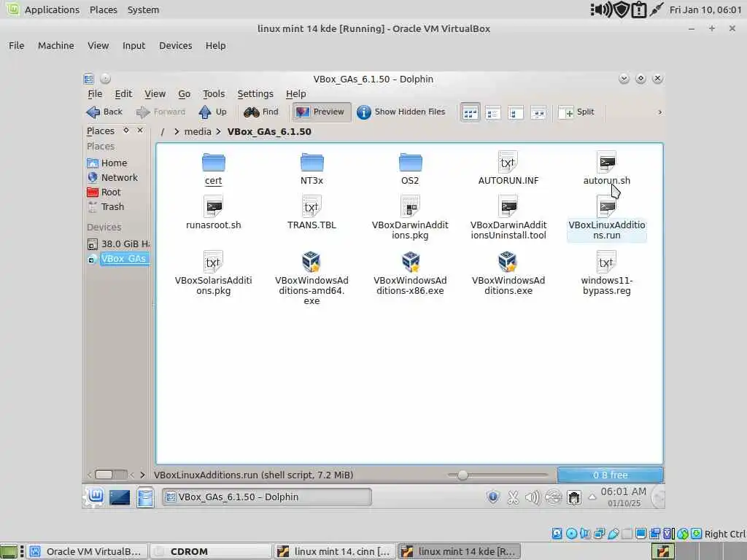Open Network in Places panel
Screen dimensions: 747x560
(112, 178)
